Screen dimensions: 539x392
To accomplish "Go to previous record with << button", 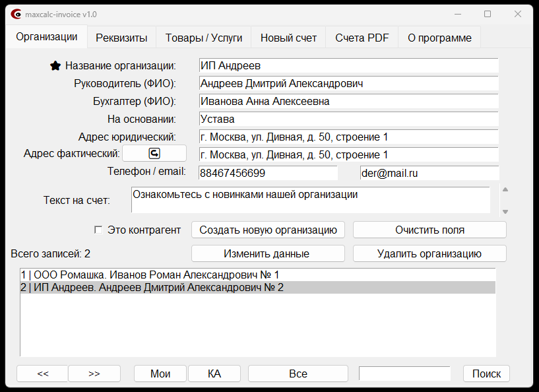I will coord(43,374).
